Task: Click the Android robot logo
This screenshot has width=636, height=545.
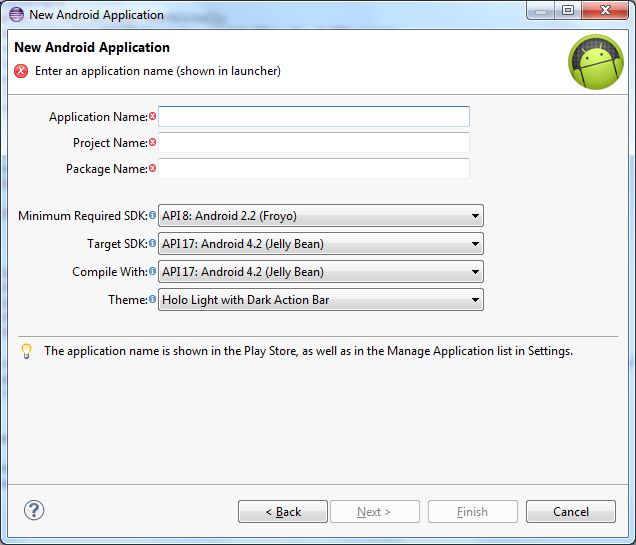Action: point(595,62)
